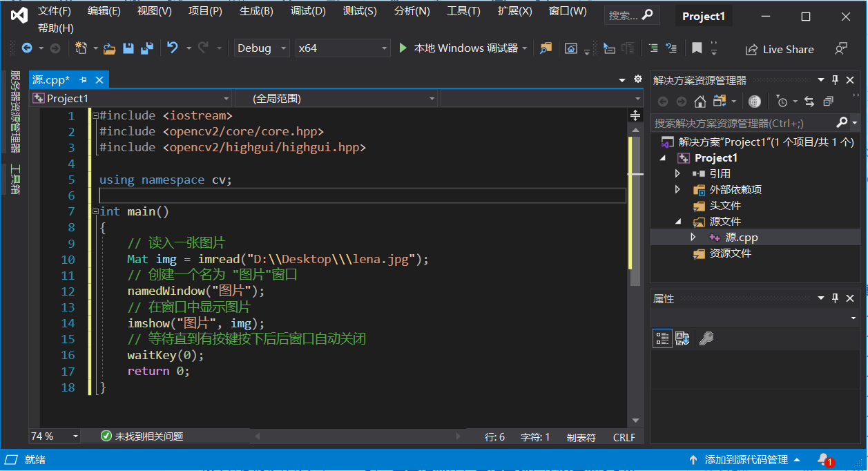Click 未找到相关问题 status indicator
The width and height of the screenshot is (868, 471).
142,436
